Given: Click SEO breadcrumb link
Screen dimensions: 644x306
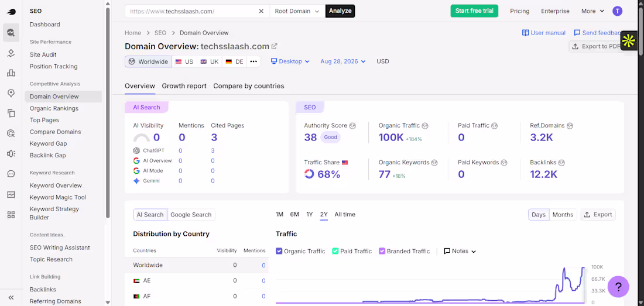Looking at the screenshot, I should click(160, 33).
